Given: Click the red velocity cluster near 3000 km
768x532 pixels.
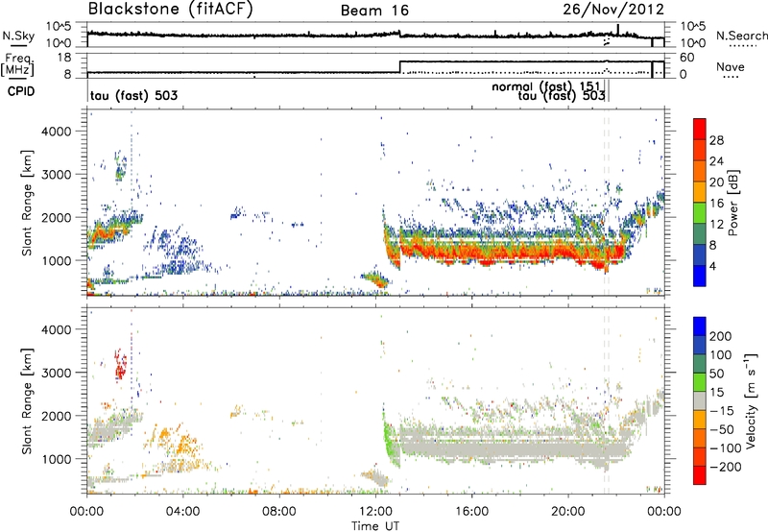Looking at the screenshot, I should [x=120, y=366].
